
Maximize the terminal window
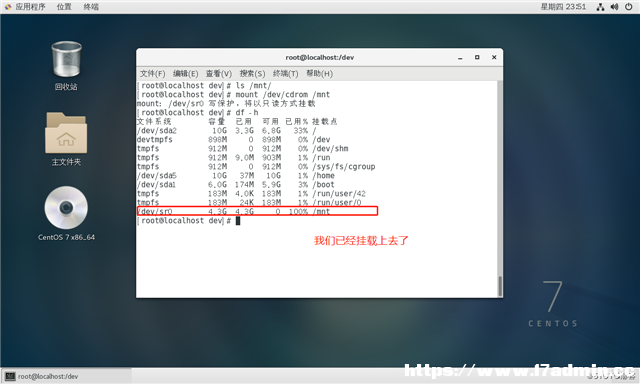[x=477, y=58]
